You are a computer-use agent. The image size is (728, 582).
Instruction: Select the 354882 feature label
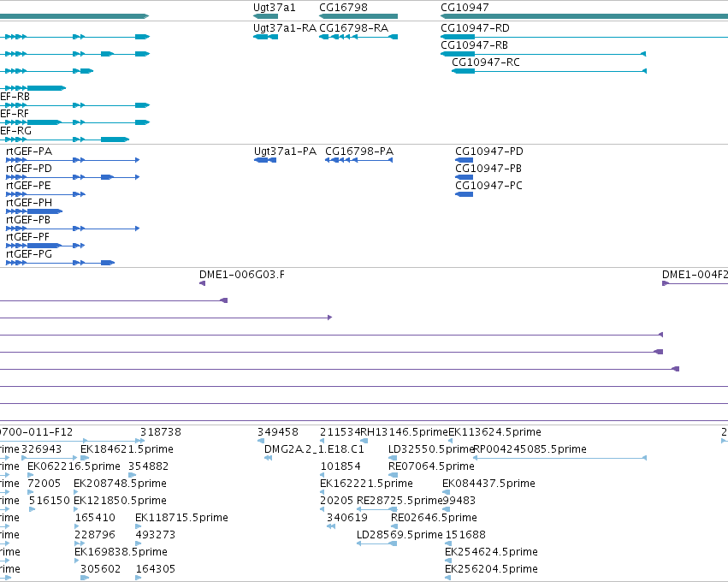[148, 466]
